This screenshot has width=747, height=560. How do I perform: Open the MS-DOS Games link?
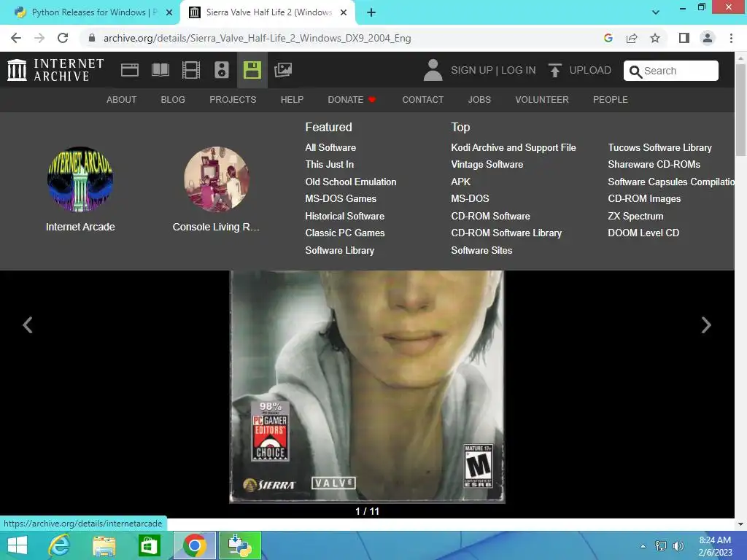click(x=341, y=198)
